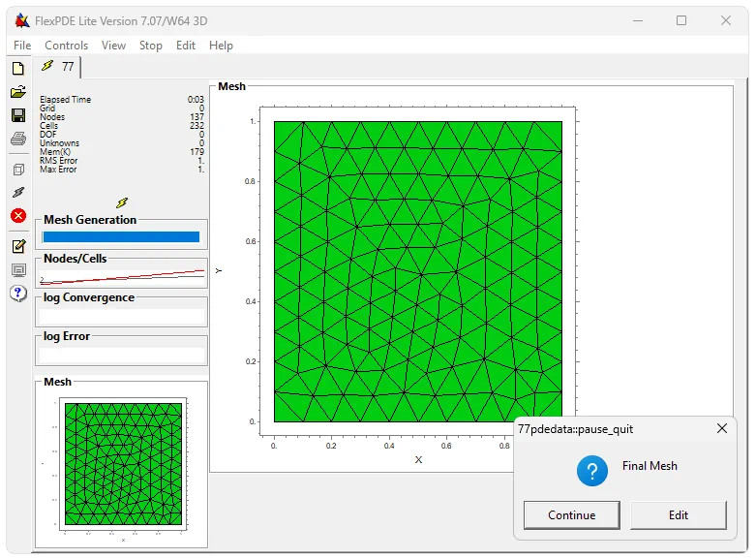Select the 77 problem tab
This screenshot has width=756, height=559.
coord(57,67)
